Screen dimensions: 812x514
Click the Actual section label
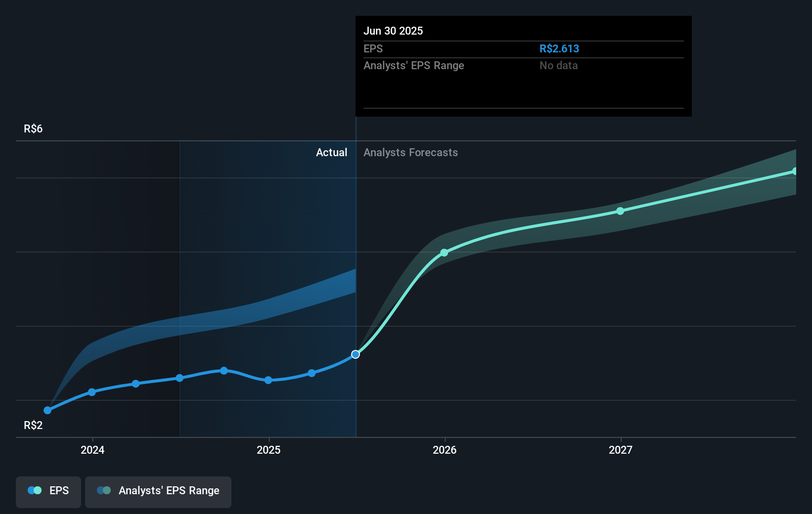click(x=331, y=152)
